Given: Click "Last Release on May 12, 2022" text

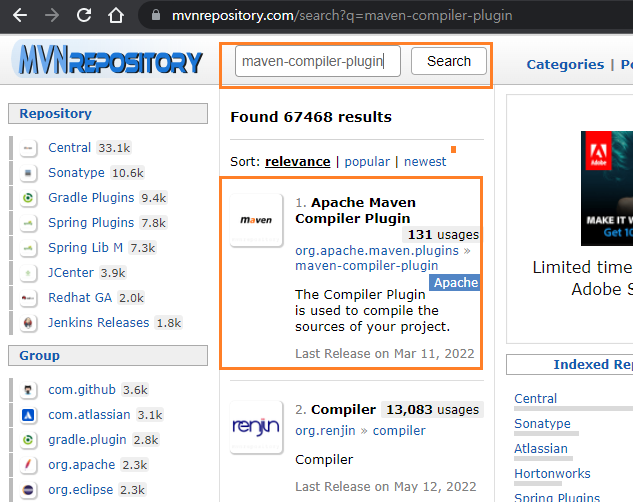Looking at the screenshot, I should [386, 487].
